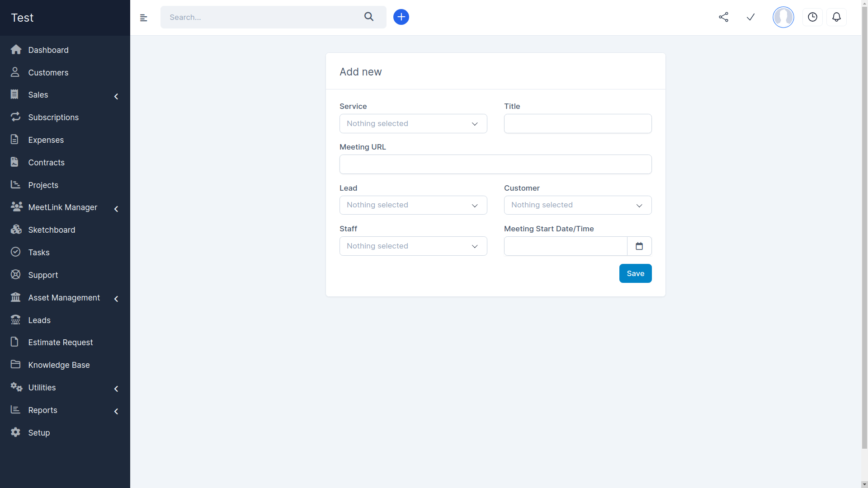The image size is (868, 488).
Task: Click the user profile avatar
Action: tap(783, 17)
